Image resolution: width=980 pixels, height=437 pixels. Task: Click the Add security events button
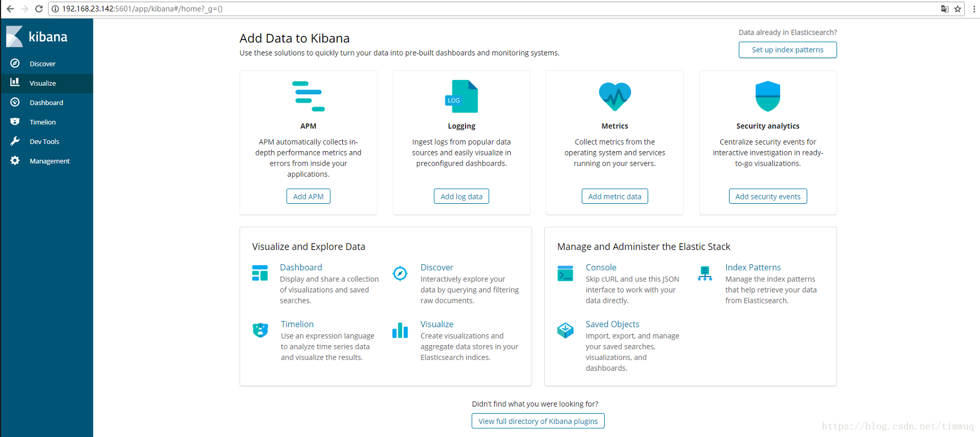[x=768, y=196]
